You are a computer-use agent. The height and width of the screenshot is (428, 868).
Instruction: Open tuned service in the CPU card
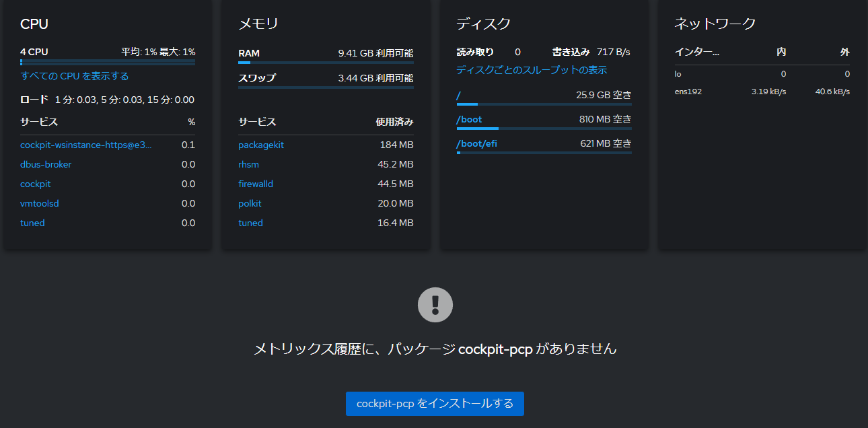(x=32, y=223)
